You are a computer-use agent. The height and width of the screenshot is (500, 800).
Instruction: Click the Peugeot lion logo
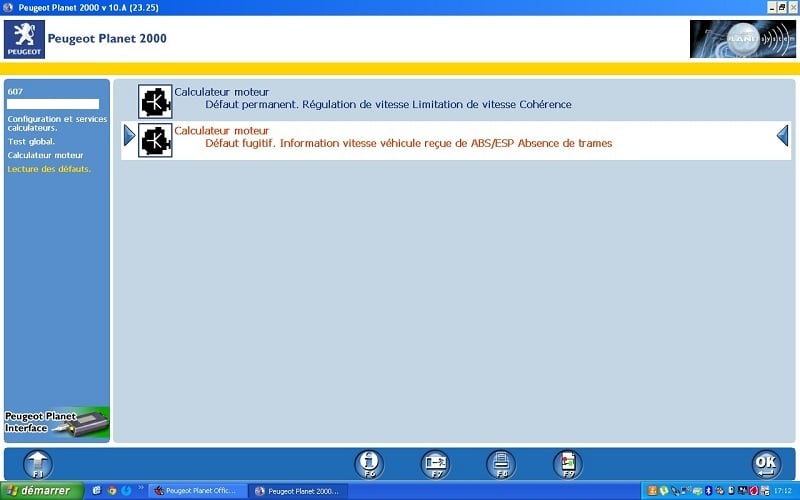tap(24, 39)
